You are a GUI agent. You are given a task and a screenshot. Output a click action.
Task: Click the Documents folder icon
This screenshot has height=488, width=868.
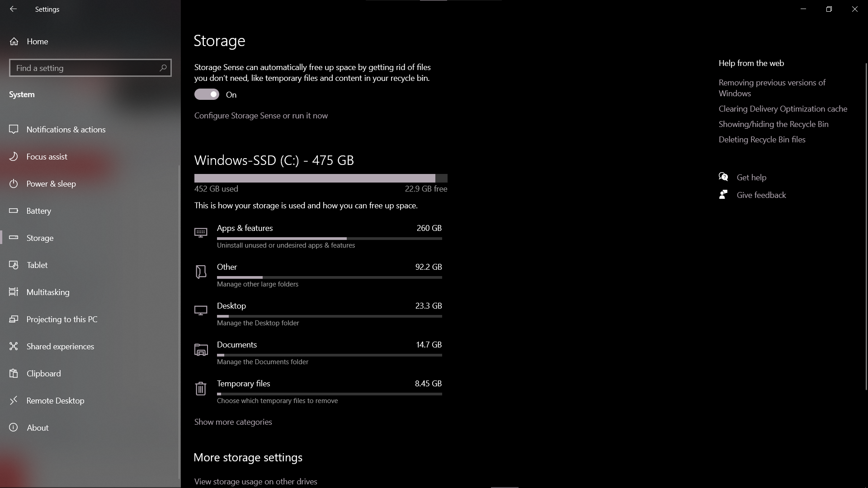coord(201,350)
